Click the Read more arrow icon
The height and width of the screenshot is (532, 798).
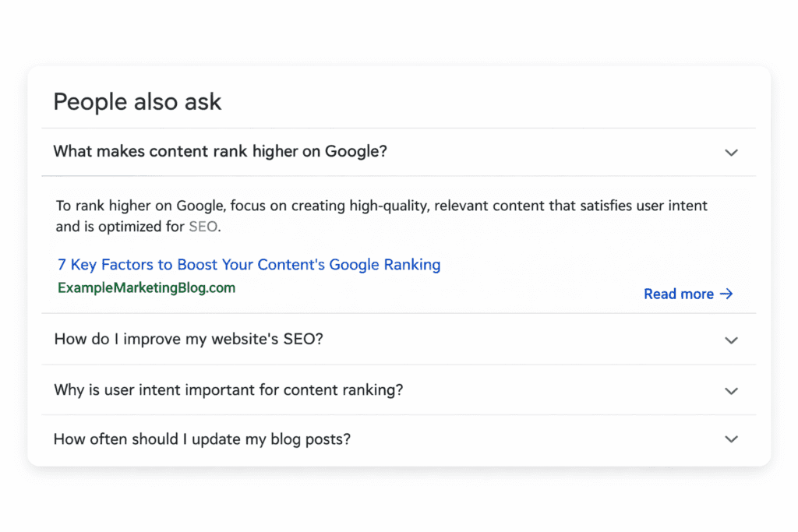726,294
